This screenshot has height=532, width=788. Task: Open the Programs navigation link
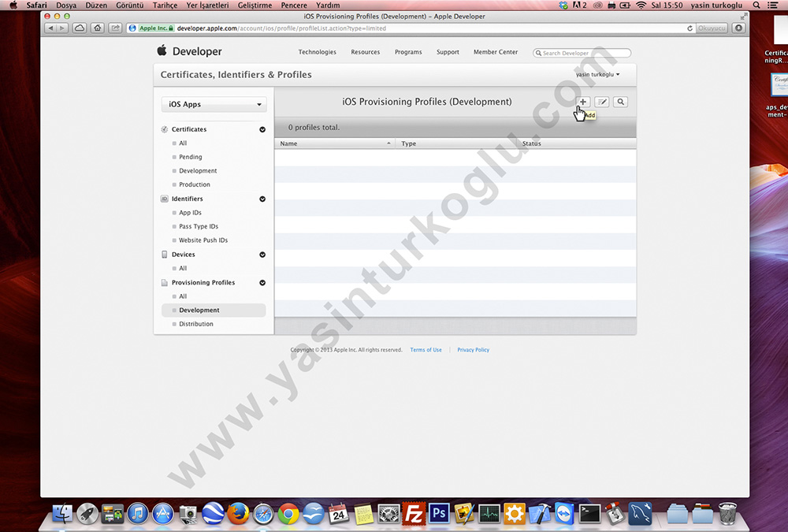point(408,52)
